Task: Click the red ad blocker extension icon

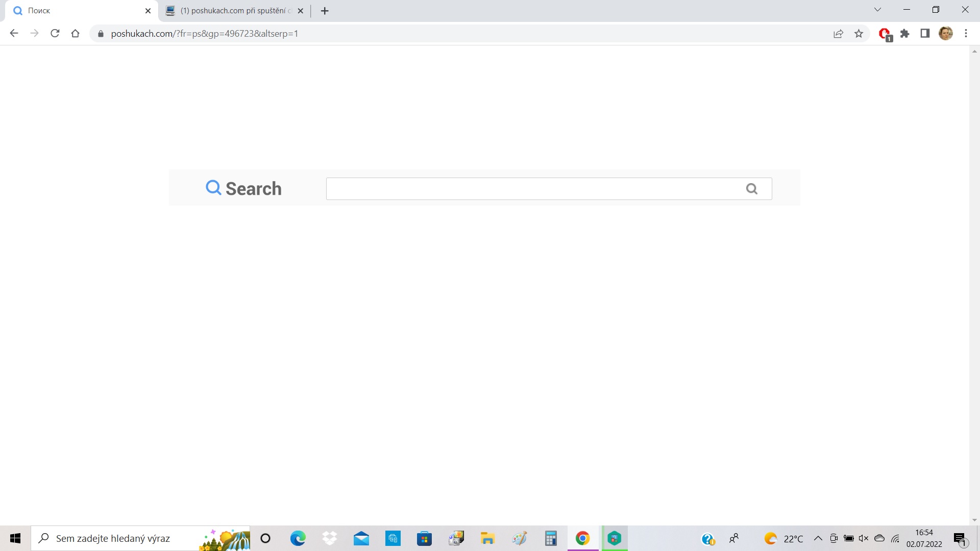Action: tap(885, 34)
